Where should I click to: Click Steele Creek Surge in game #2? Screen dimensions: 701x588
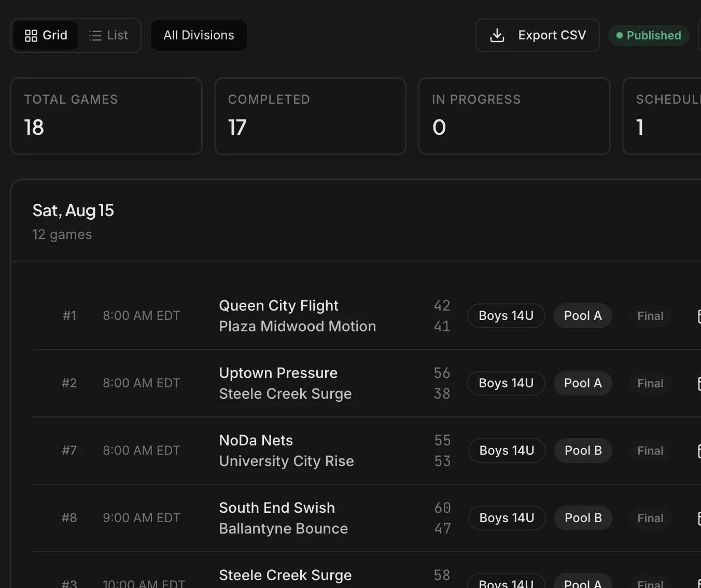point(285,394)
